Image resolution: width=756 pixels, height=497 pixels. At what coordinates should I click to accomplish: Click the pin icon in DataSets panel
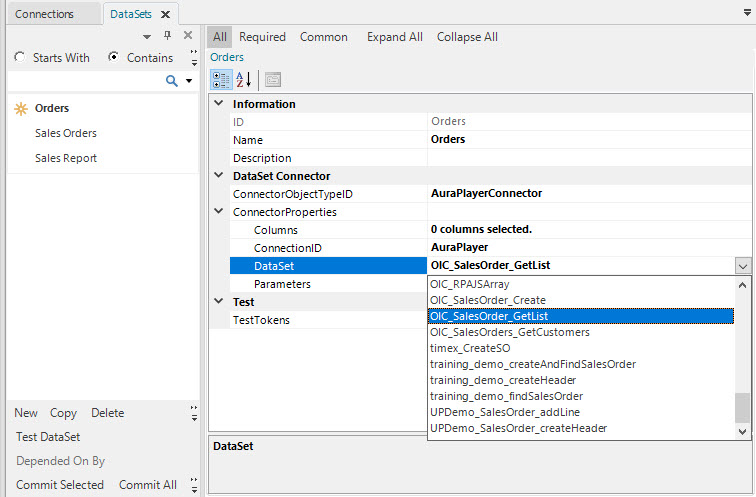tap(167, 35)
